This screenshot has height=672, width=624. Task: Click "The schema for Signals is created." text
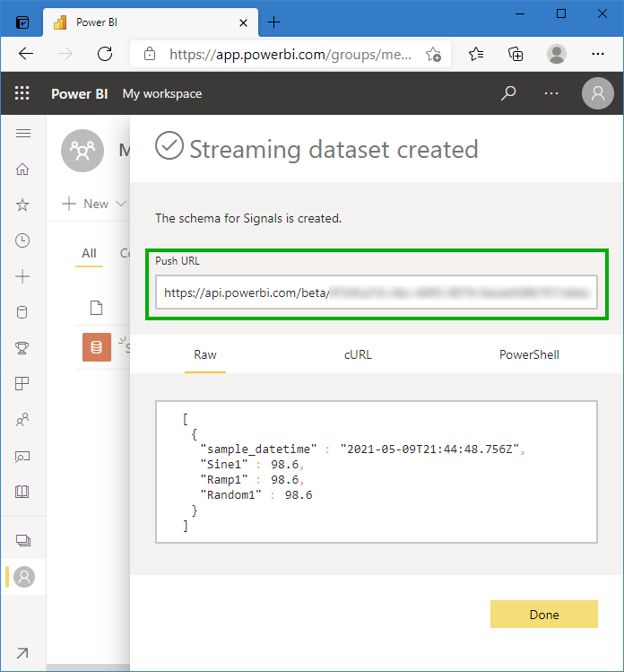[248, 219]
